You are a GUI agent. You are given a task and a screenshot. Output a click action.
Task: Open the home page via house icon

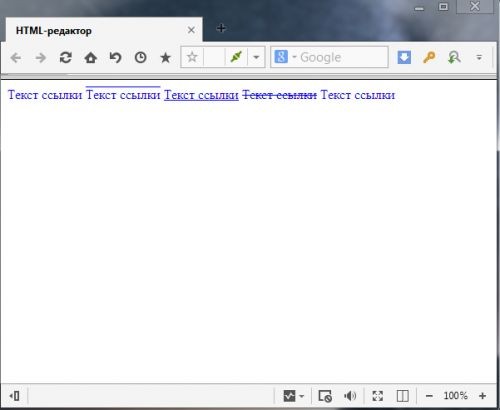90,58
